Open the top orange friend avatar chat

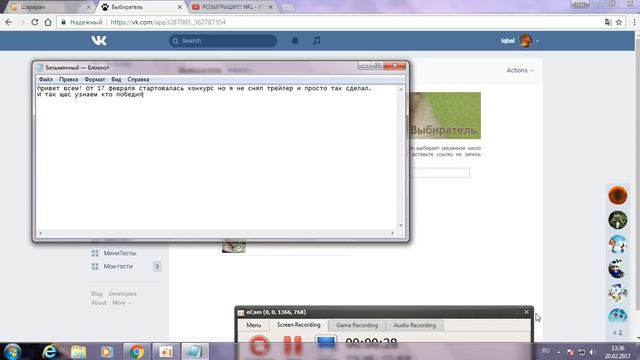[x=618, y=195]
